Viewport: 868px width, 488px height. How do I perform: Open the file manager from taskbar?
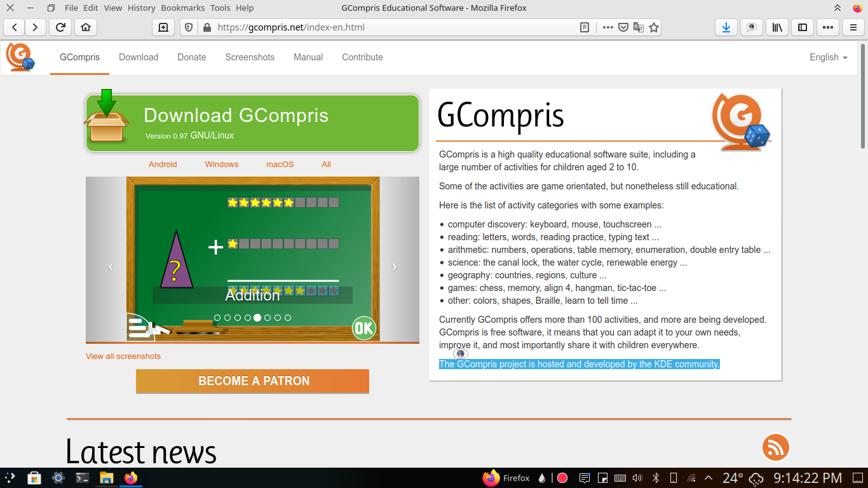point(106,478)
